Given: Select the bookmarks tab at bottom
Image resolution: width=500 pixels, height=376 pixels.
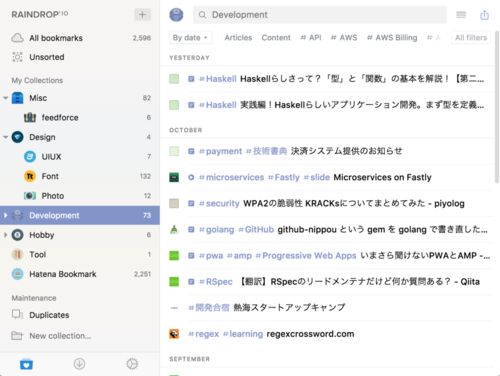Looking at the screenshot, I should [x=26, y=364].
